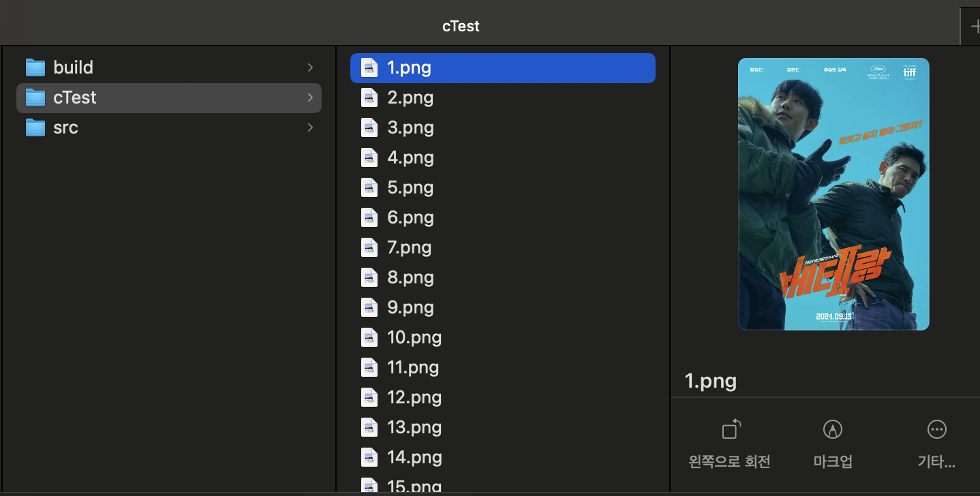Add a new tab with plus button
Viewport: 980px width, 496px height.
(974, 27)
